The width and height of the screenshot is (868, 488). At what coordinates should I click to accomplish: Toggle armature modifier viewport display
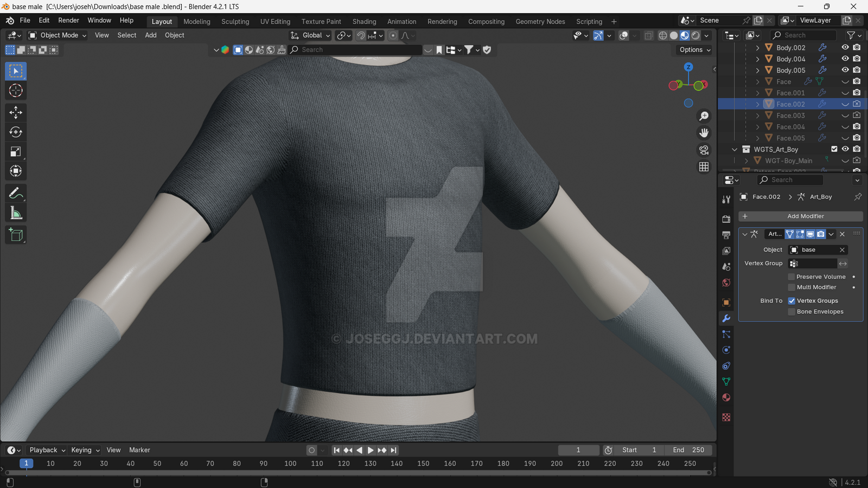pos(810,234)
